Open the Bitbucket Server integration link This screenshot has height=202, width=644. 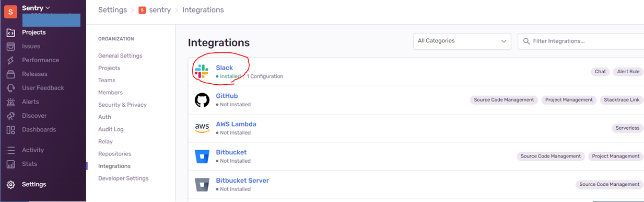pos(242,181)
